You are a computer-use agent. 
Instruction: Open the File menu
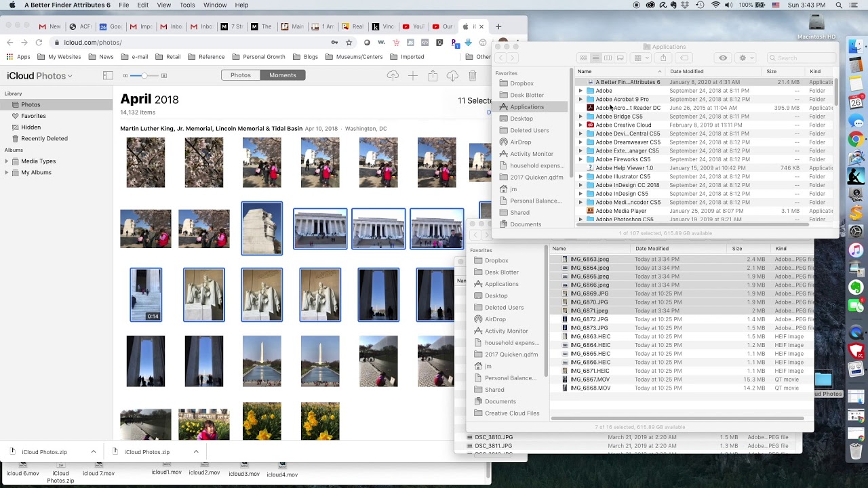pos(124,5)
